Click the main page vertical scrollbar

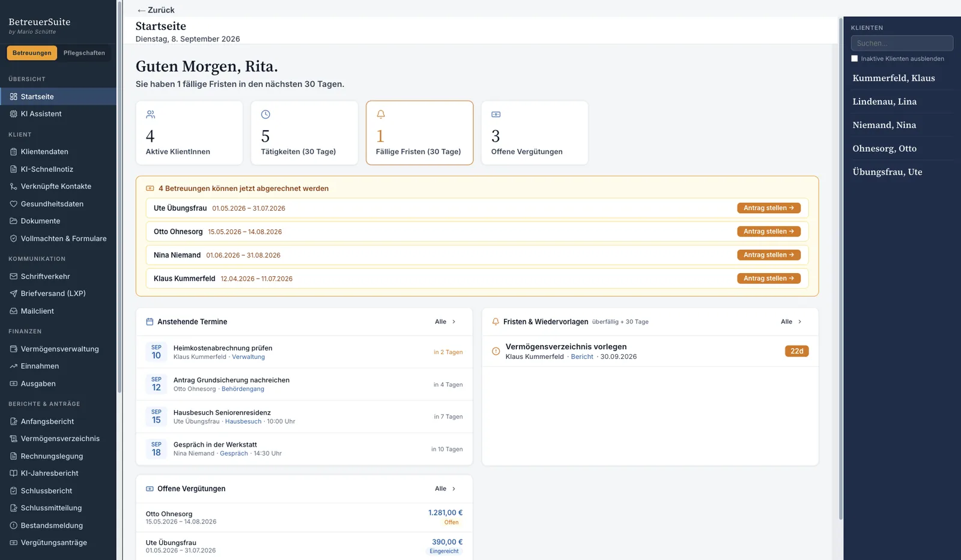coord(840,269)
